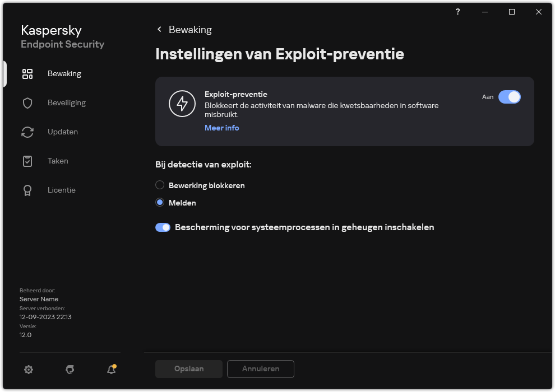Viewport: 555px width, 392px height.
Task: Open notifications via the bell icon
Action: (x=110, y=370)
